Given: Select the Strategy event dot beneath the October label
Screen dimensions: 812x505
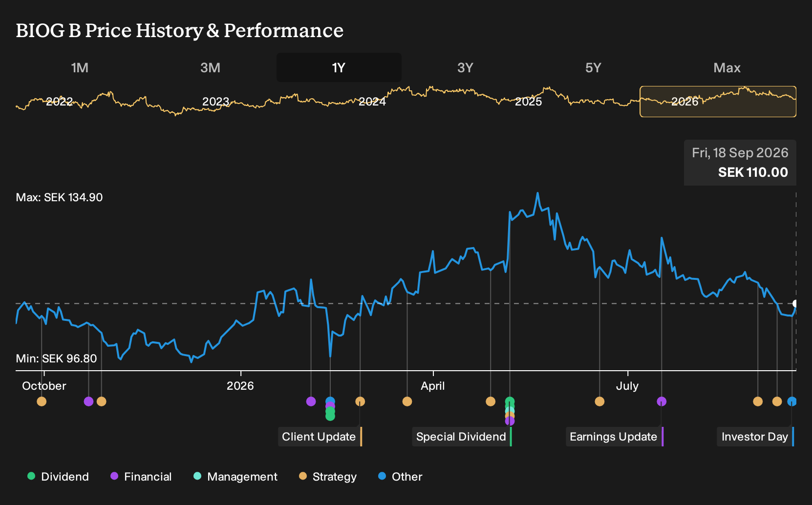Looking at the screenshot, I should (x=42, y=401).
